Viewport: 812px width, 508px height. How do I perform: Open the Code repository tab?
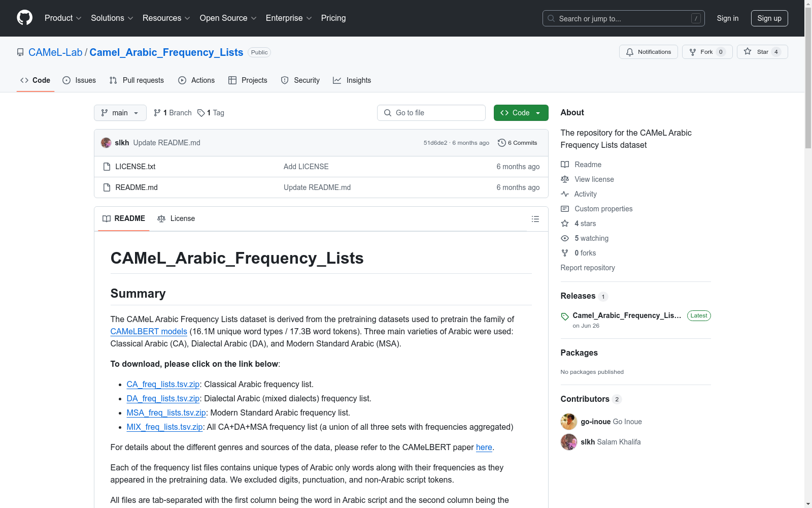(x=36, y=80)
